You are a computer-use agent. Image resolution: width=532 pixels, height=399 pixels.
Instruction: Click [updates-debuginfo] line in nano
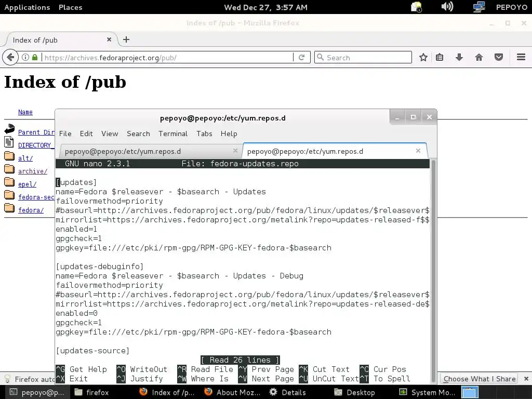[x=99, y=267]
